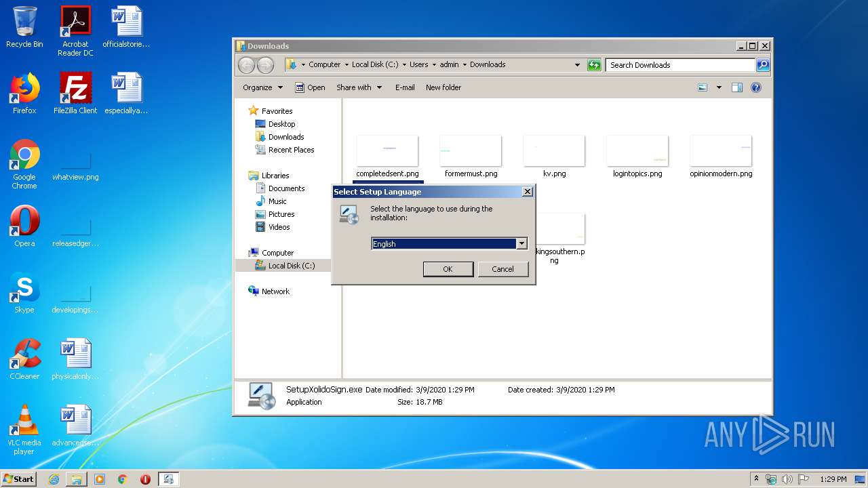Launch Firefox from the desktop

[x=24, y=93]
